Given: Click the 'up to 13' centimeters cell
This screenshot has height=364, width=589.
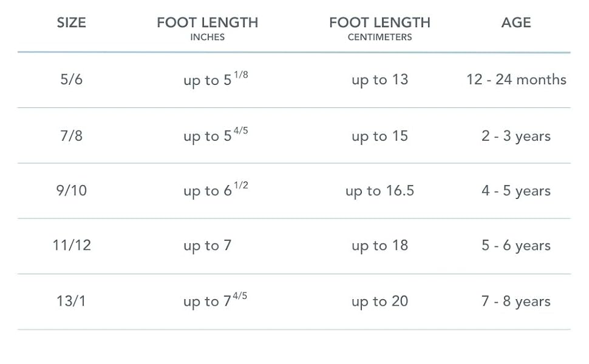Looking at the screenshot, I should pos(380,79).
